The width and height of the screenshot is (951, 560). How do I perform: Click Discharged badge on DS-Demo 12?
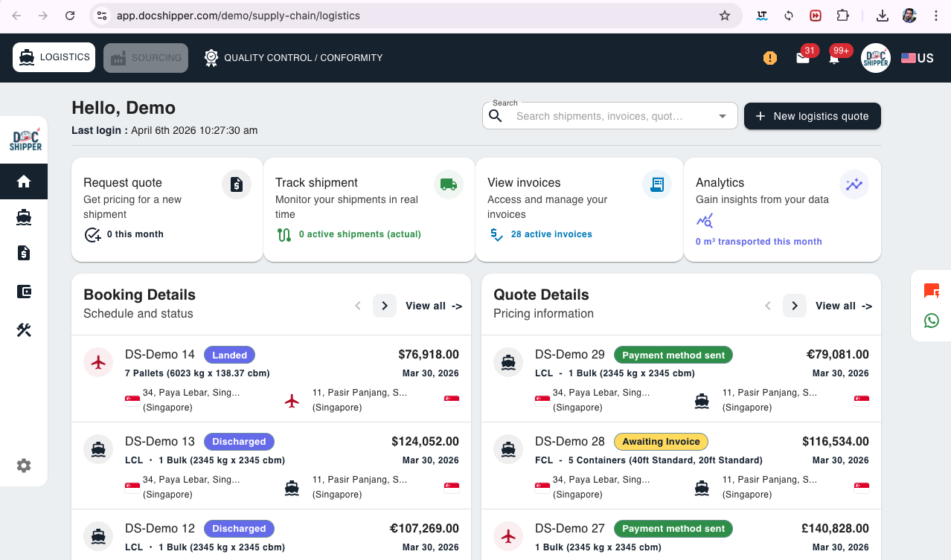click(239, 529)
